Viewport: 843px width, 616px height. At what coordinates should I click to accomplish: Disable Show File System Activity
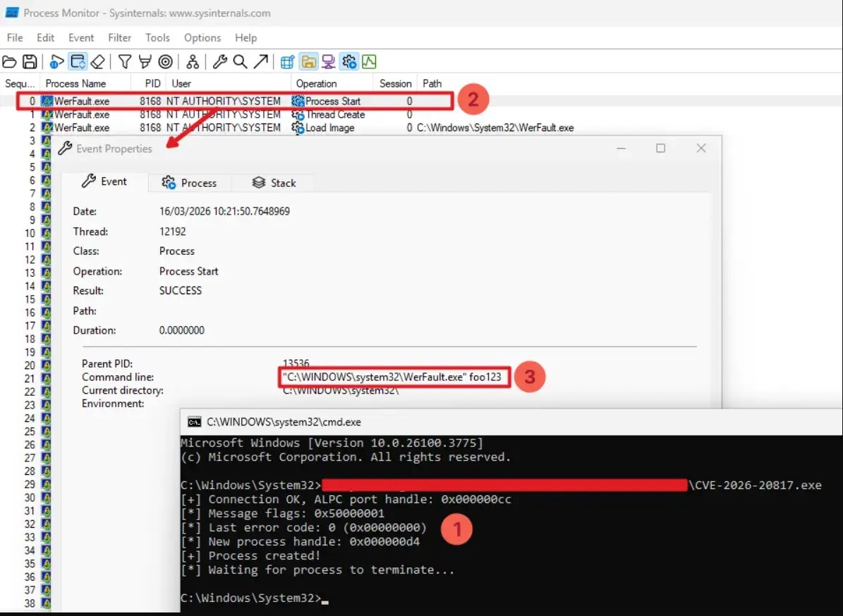[309, 62]
